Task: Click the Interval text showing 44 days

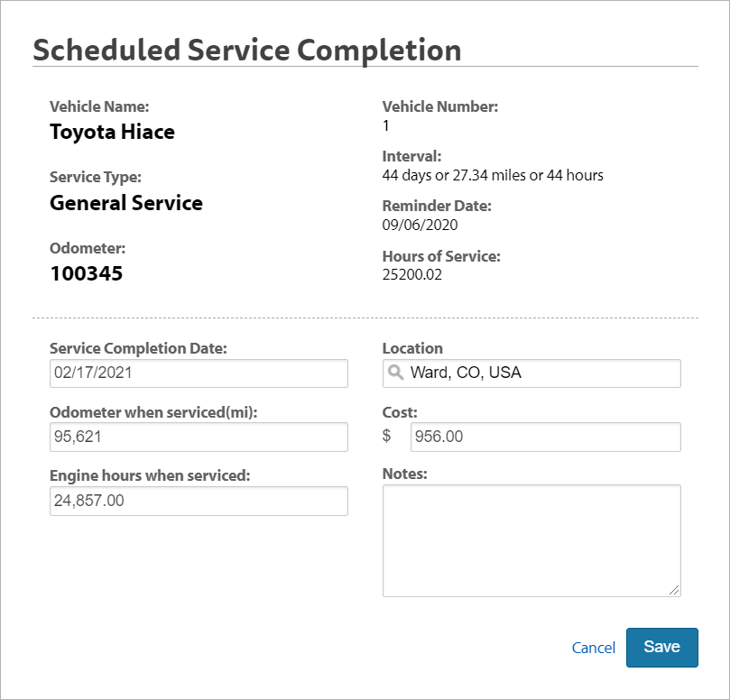Action: click(x=493, y=175)
